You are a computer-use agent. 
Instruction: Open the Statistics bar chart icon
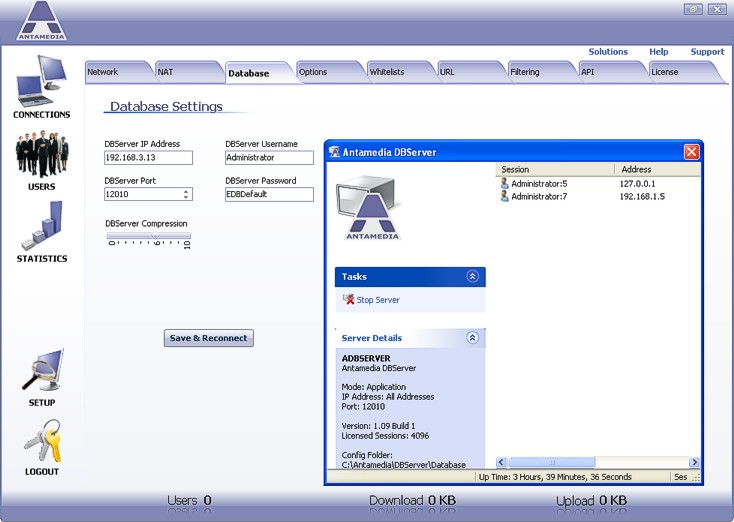pos(42,226)
